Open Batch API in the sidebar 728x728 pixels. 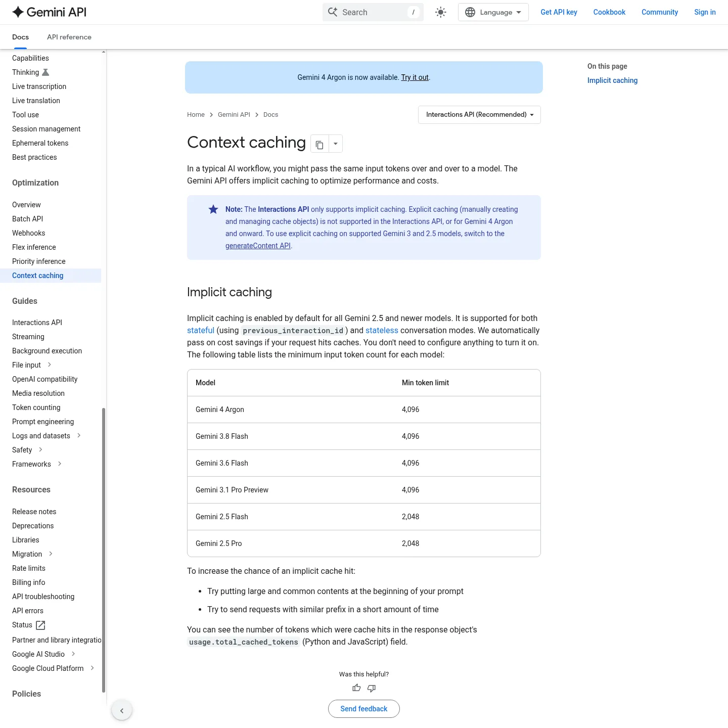tap(28, 219)
